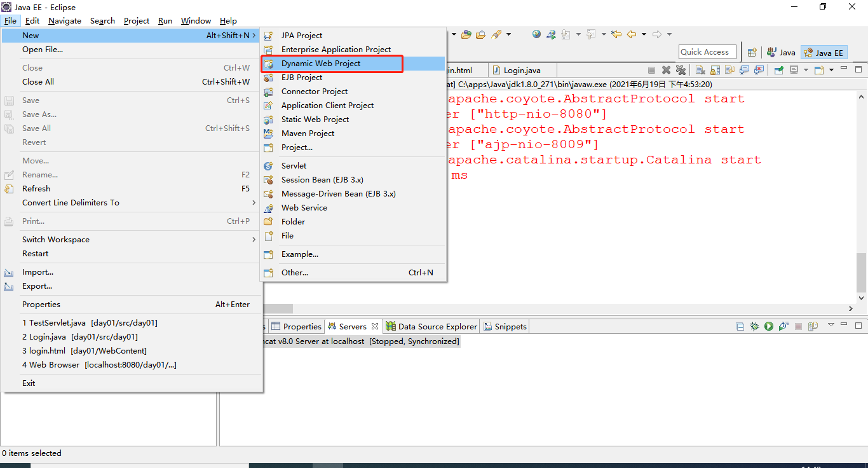
Task: Open the Open Console dropdown arrow
Action: pos(831,70)
